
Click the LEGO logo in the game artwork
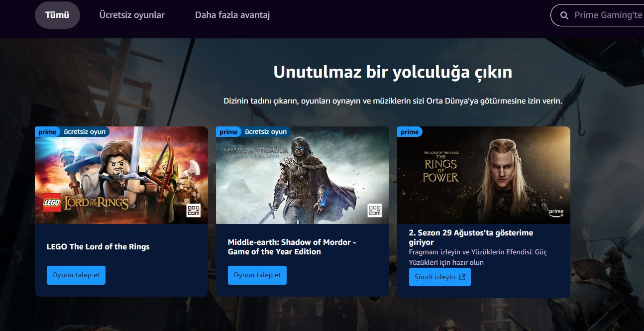click(x=52, y=202)
